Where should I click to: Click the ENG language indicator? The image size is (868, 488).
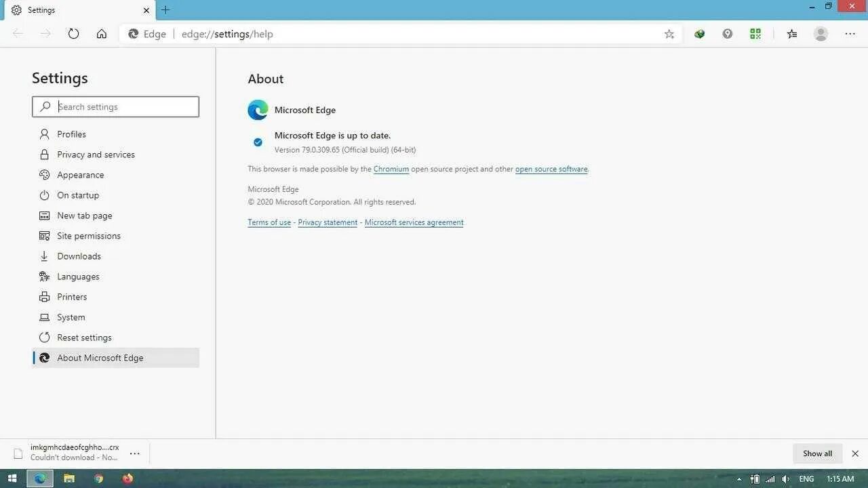click(806, 479)
